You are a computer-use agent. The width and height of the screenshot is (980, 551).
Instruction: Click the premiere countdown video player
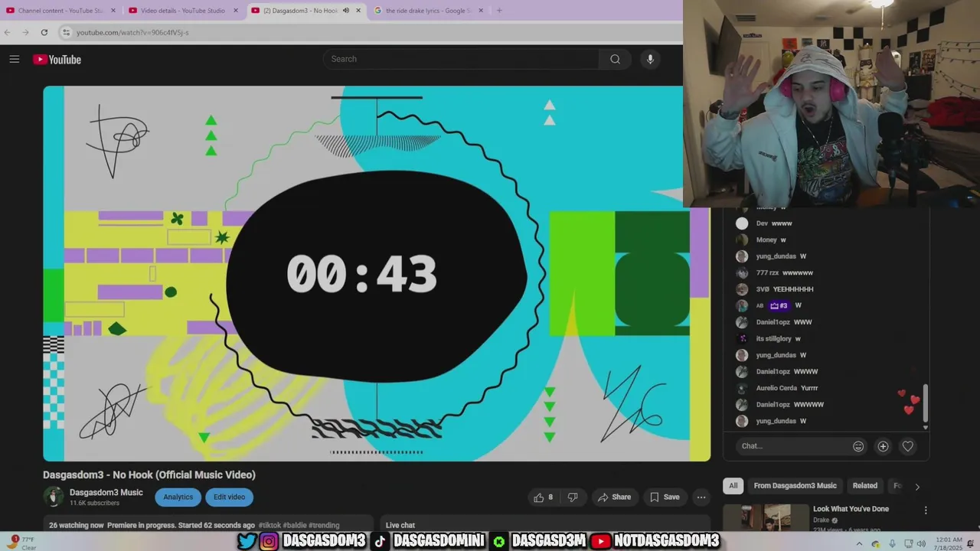tap(377, 273)
